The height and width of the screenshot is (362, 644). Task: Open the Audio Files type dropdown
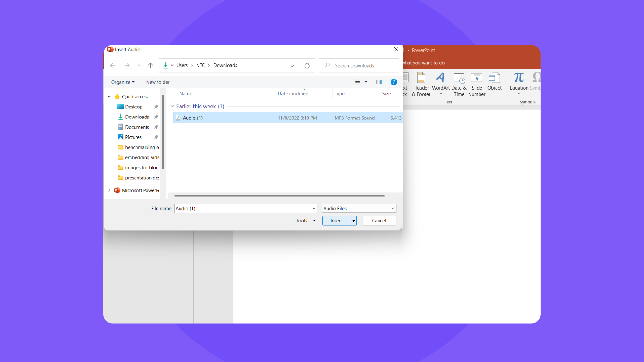click(x=359, y=209)
